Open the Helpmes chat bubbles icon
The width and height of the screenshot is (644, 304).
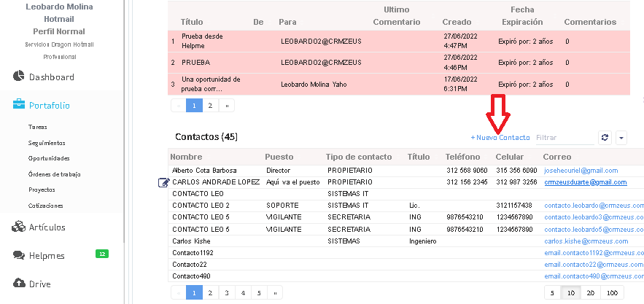pyautogui.click(x=19, y=255)
